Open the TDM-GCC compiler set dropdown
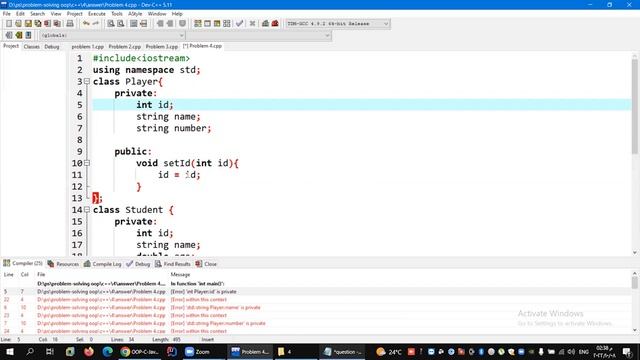640x360 pixels. (x=338, y=24)
